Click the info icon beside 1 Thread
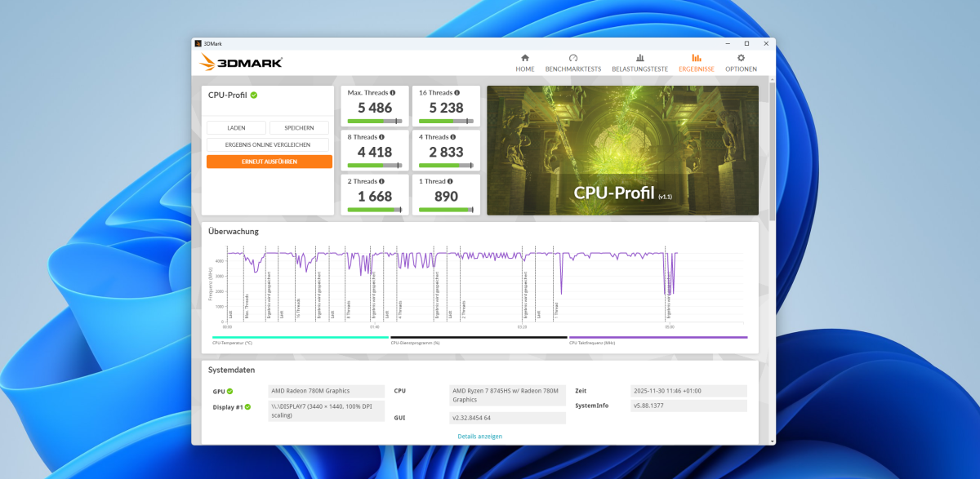Screen dimensions: 980x479 (x=451, y=181)
